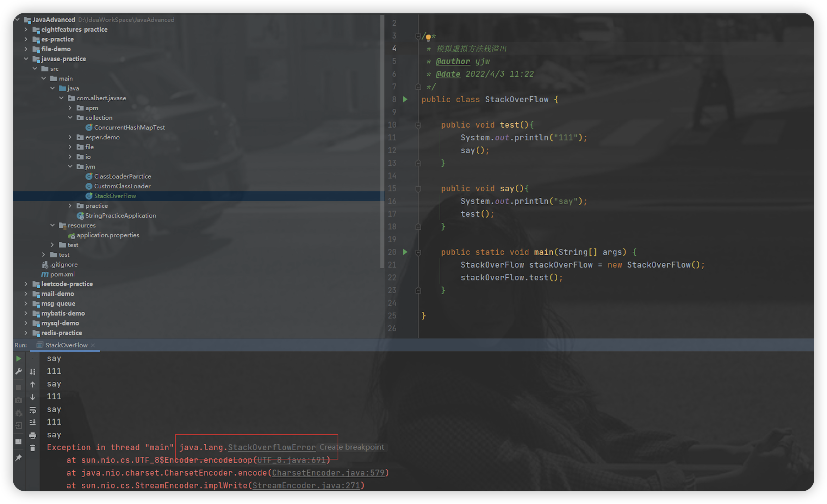Expand the redis-practice module
Viewport: 827px width, 504px height.
tap(26, 333)
